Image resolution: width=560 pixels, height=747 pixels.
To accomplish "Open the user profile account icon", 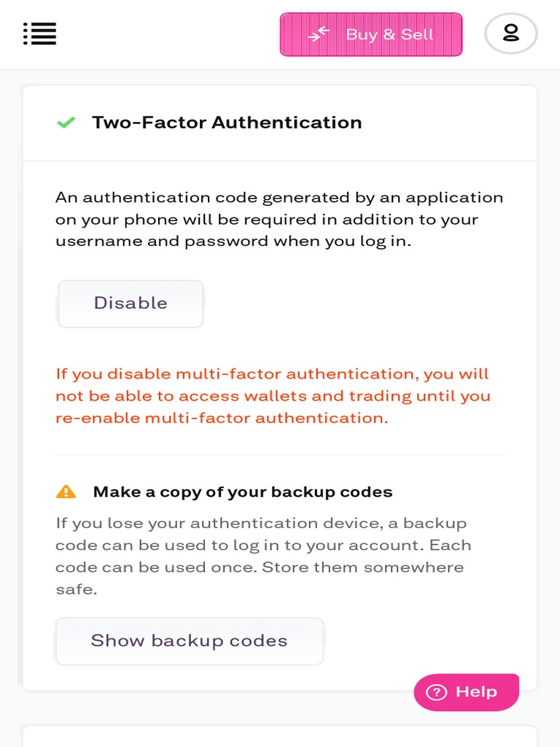I will pos(510,34).
